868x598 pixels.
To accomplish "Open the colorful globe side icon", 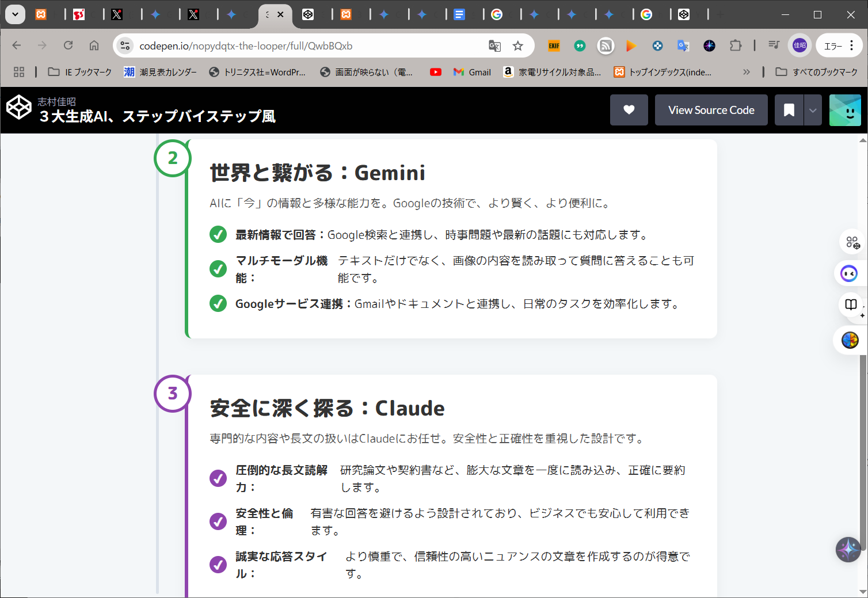I will pos(850,340).
